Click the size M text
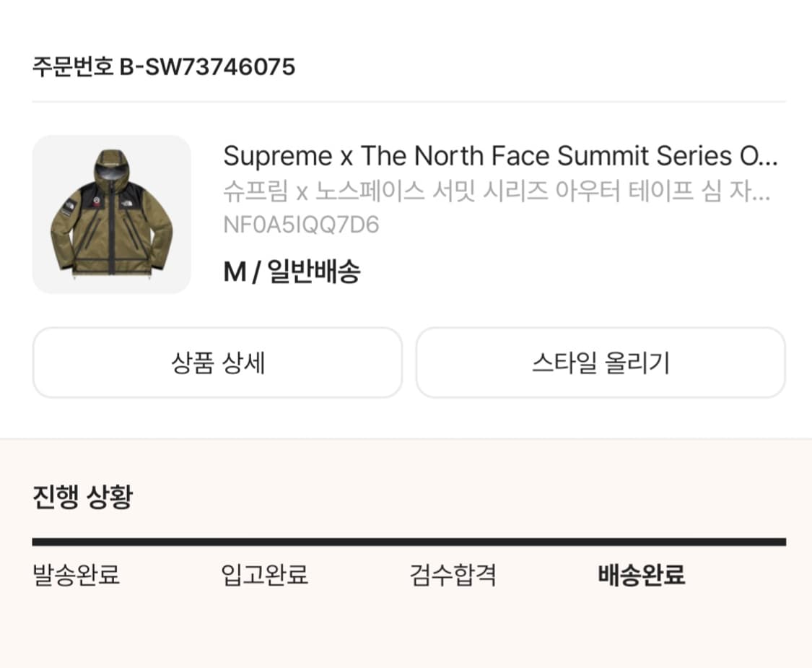This screenshot has width=812, height=668. (235, 272)
